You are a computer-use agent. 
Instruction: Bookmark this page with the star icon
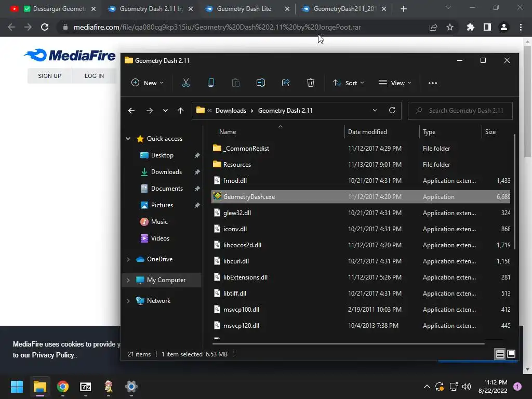449,27
